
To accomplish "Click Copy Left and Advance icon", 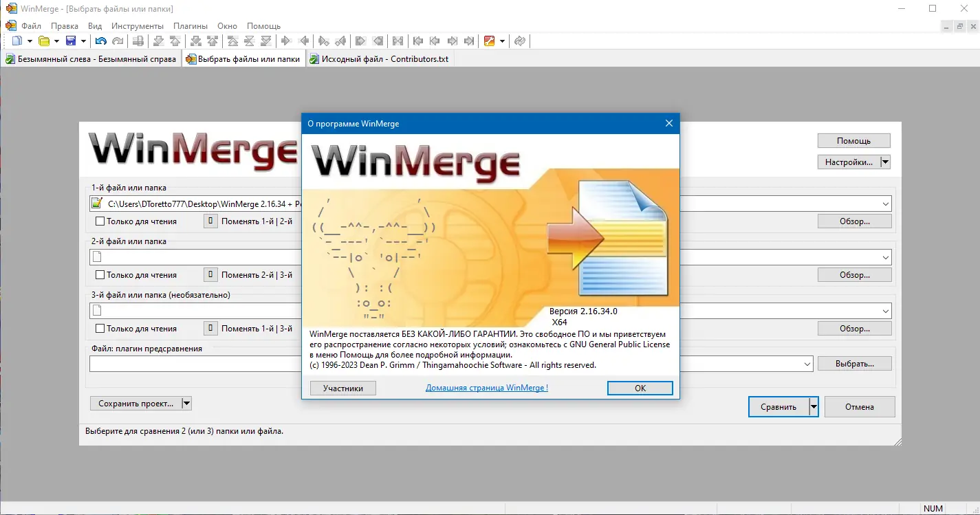I will tap(340, 41).
